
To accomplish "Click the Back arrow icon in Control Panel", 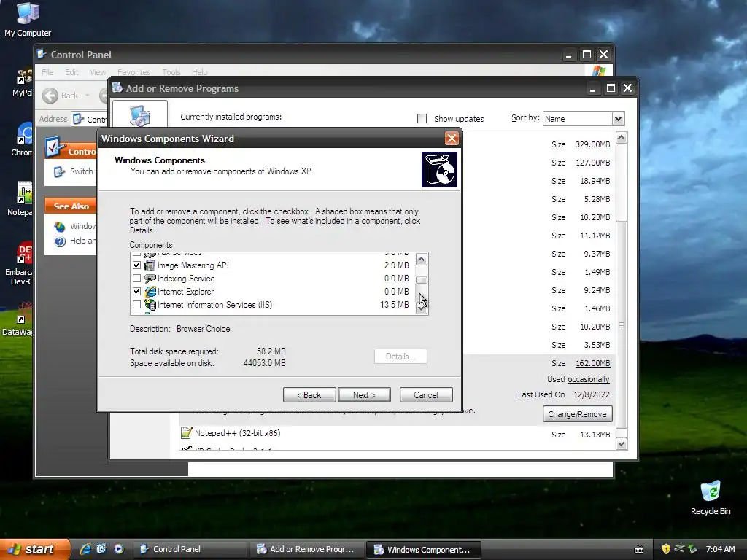I will tap(50, 96).
